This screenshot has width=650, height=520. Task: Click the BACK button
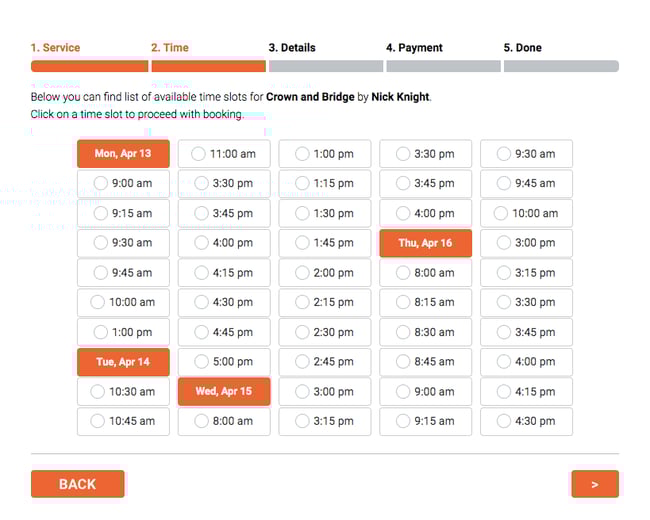coord(77,484)
